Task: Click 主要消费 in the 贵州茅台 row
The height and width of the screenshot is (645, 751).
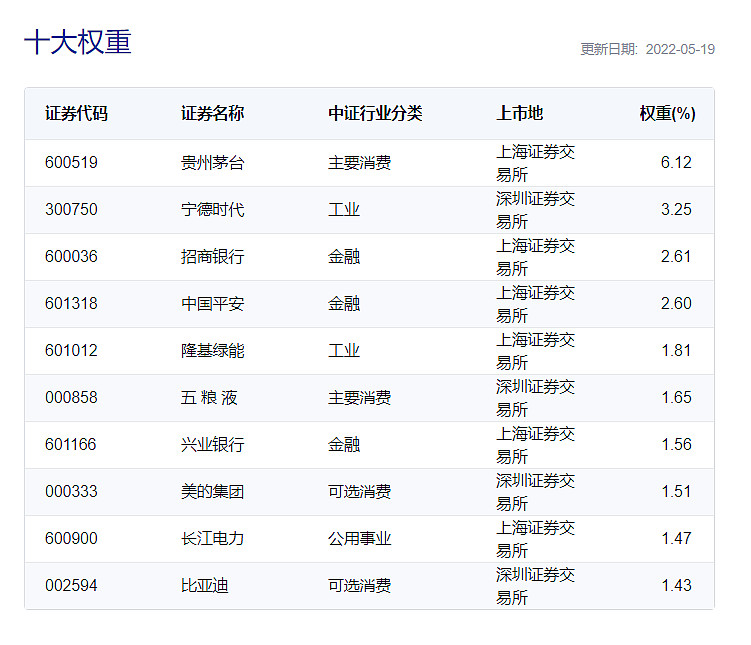Action: (x=360, y=162)
